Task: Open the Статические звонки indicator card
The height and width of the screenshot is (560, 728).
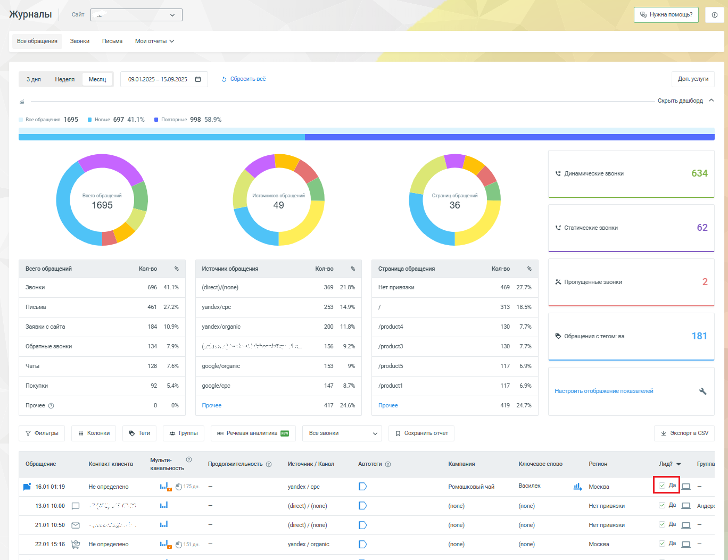Action: point(631,228)
